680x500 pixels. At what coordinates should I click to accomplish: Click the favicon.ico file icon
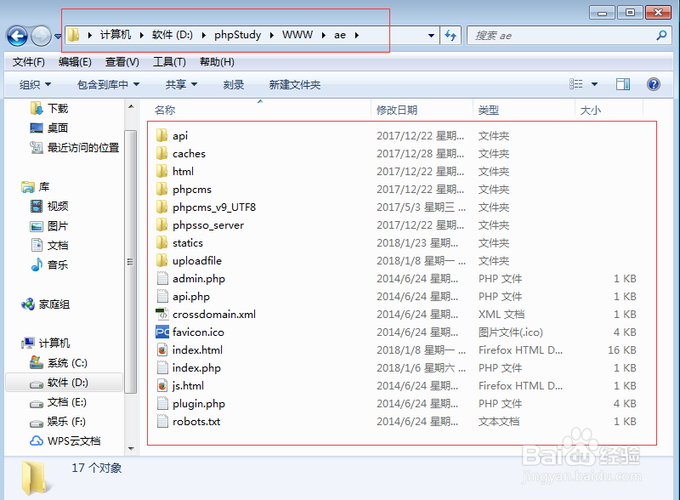pyautogui.click(x=163, y=332)
